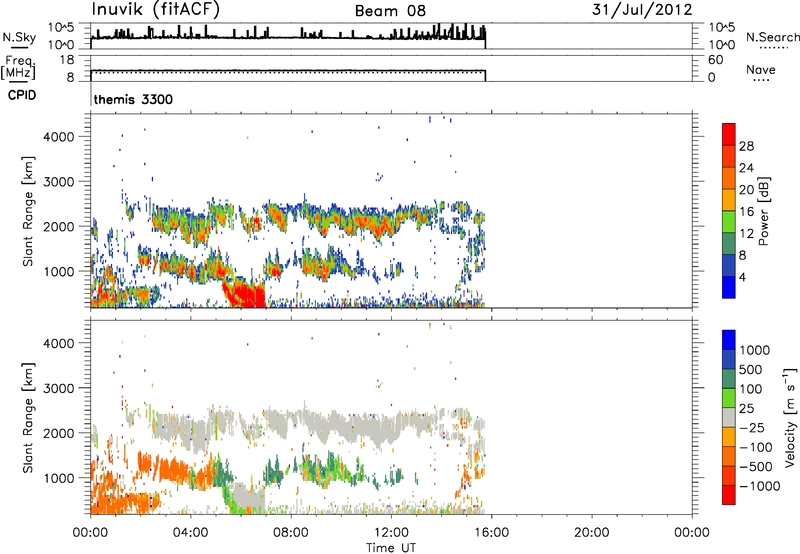
Task: Click the velocity panel 'Slant Range [km]' label
Action: coord(28,417)
